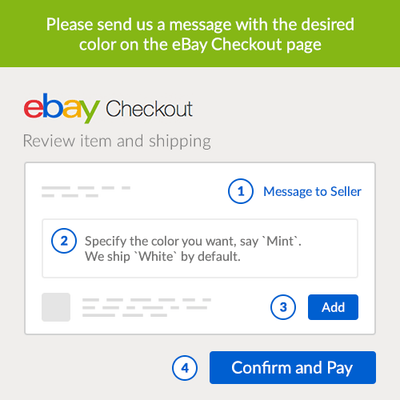Click the Review item and shipping heading
The image size is (400, 400).
(117, 141)
